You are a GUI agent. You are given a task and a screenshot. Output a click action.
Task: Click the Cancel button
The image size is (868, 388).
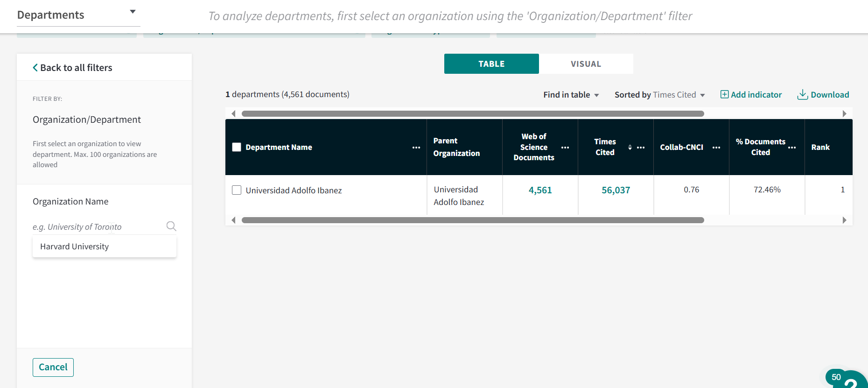53,367
